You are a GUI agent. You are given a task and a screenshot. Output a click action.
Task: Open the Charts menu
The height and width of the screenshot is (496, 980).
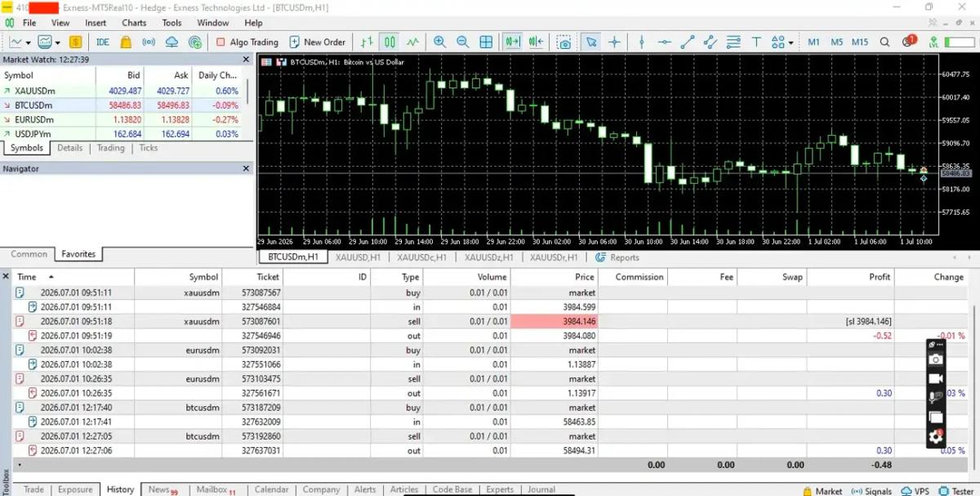(134, 23)
